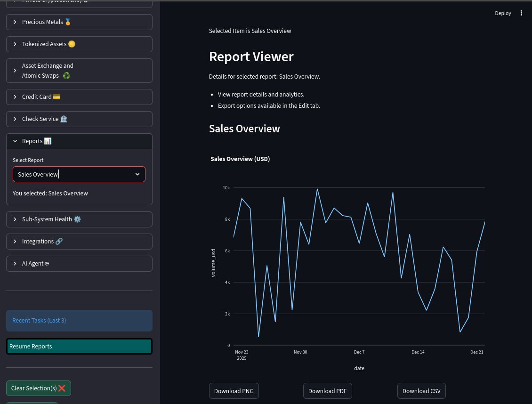Image resolution: width=532 pixels, height=404 pixels.
Task: Click the credit card emoji icon
Action: coord(57,97)
